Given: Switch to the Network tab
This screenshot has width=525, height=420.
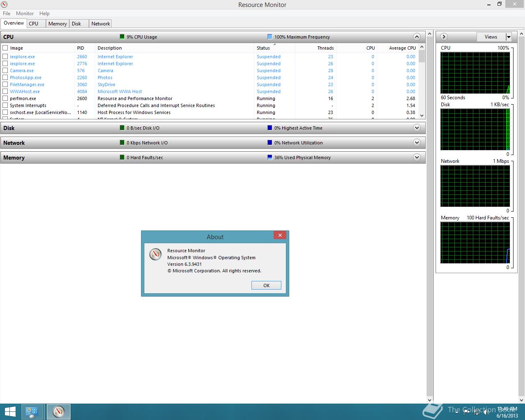Looking at the screenshot, I should [100, 24].
